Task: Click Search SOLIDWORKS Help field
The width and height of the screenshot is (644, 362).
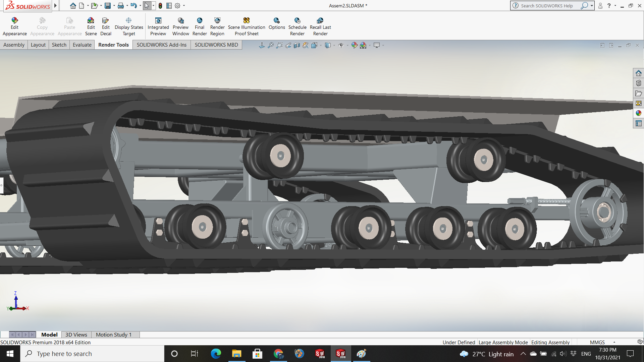Action: (x=547, y=6)
